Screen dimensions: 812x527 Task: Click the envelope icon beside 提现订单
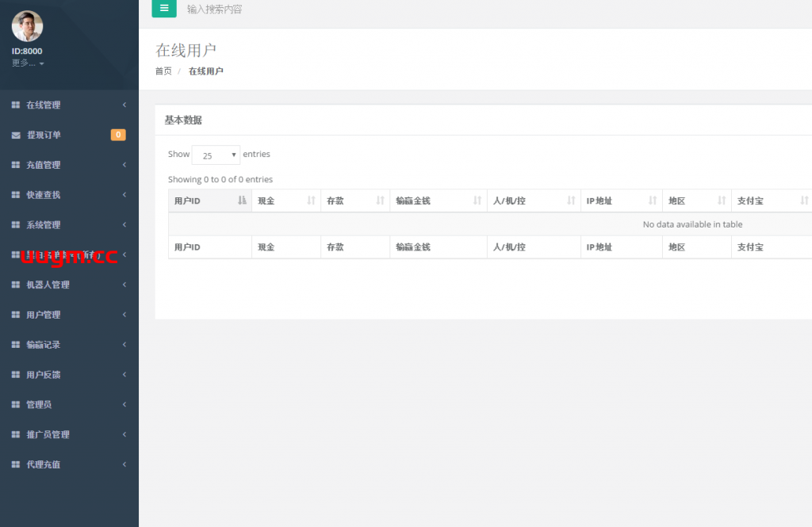pyautogui.click(x=16, y=136)
